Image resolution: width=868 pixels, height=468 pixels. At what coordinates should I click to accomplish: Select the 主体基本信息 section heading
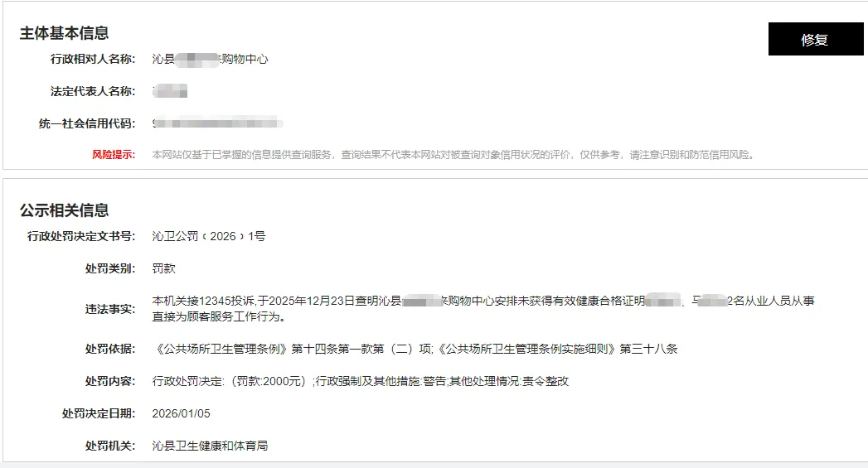coord(64,33)
